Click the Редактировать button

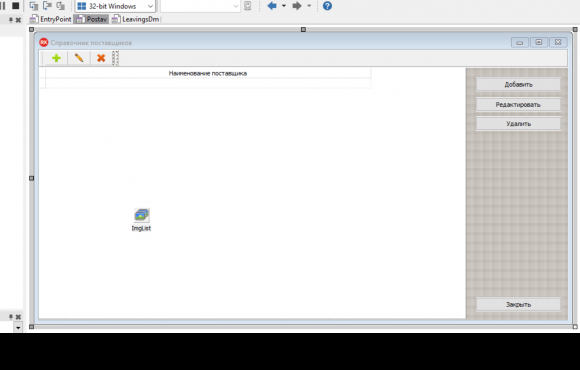pyautogui.click(x=518, y=105)
